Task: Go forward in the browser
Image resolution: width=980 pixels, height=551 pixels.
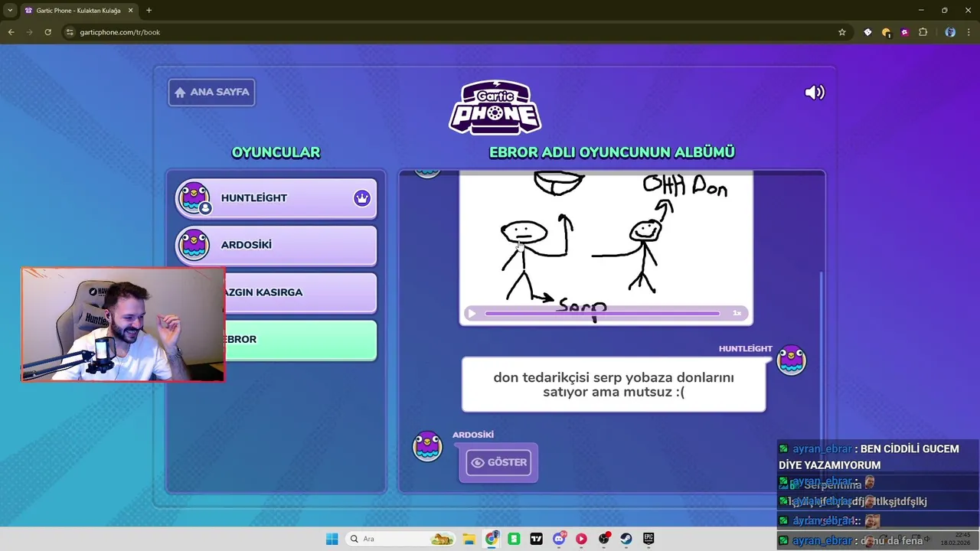Action: tap(29, 32)
